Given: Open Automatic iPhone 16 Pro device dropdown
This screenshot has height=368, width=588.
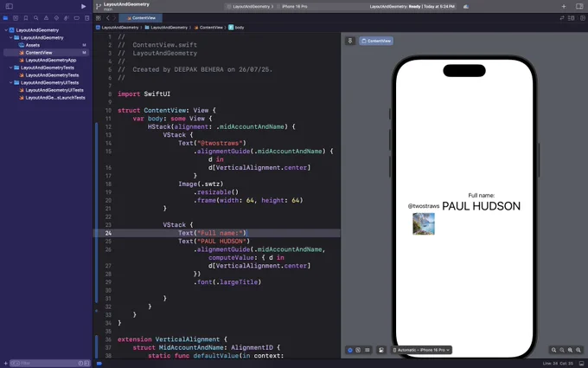Looking at the screenshot, I should [x=421, y=350].
